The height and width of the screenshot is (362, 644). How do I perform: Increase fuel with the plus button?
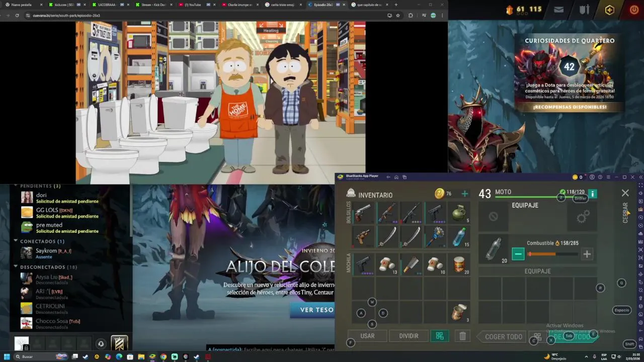pos(587,254)
